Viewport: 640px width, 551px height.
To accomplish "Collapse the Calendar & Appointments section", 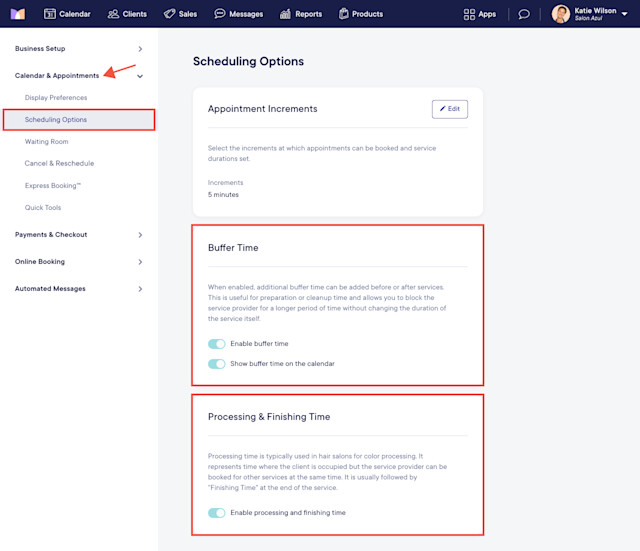I will [79, 76].
